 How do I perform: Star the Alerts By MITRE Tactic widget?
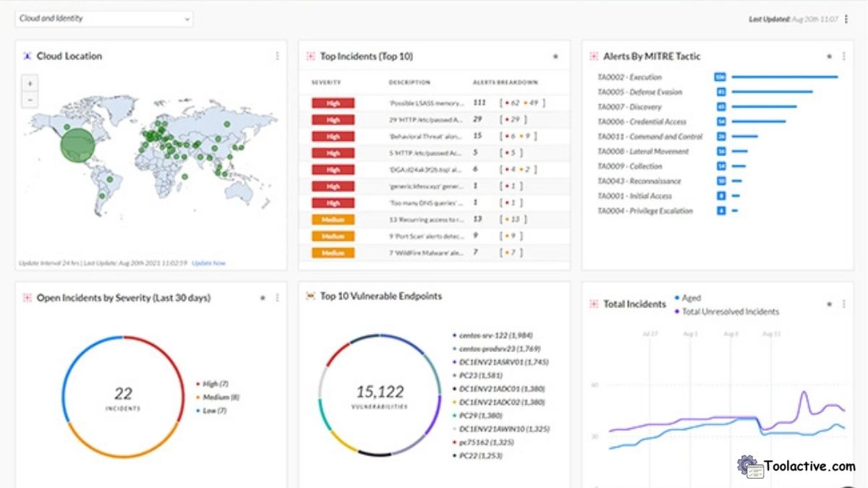(x=830, y=56)
